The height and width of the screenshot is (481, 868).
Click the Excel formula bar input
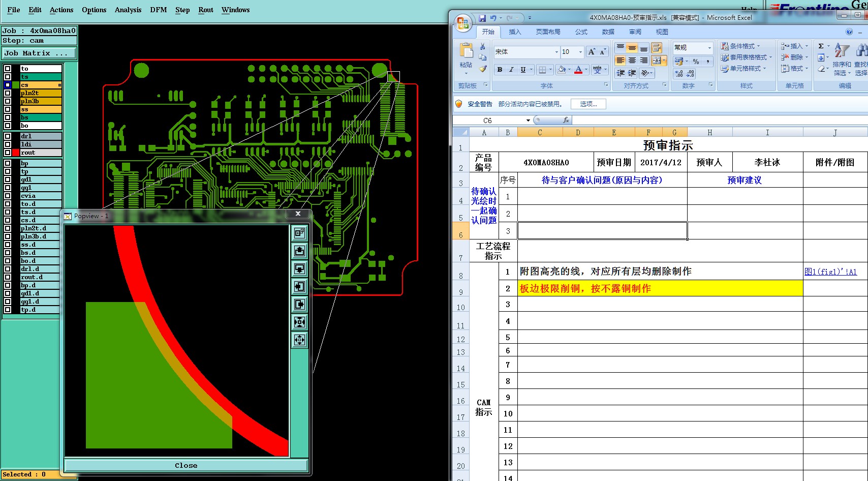(x=720, y=120)
